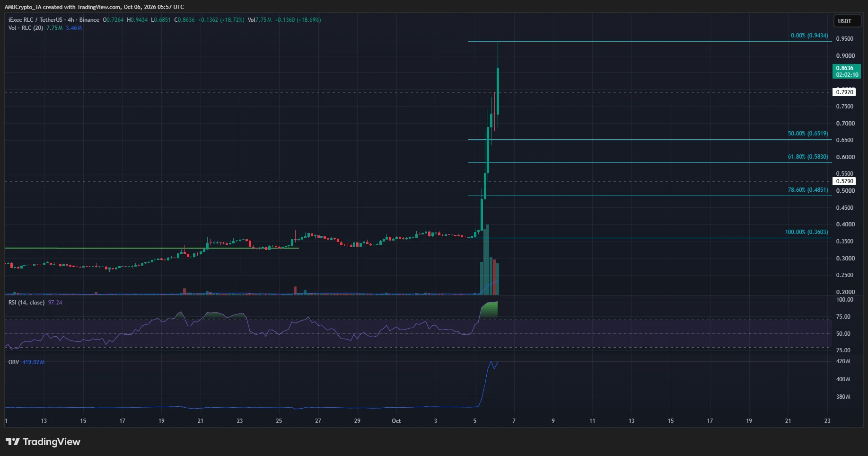The height and width of the screenshot is (456, 868).
Task: Click the RSI (14, close) indicator legend
Action: pos(26,303)
